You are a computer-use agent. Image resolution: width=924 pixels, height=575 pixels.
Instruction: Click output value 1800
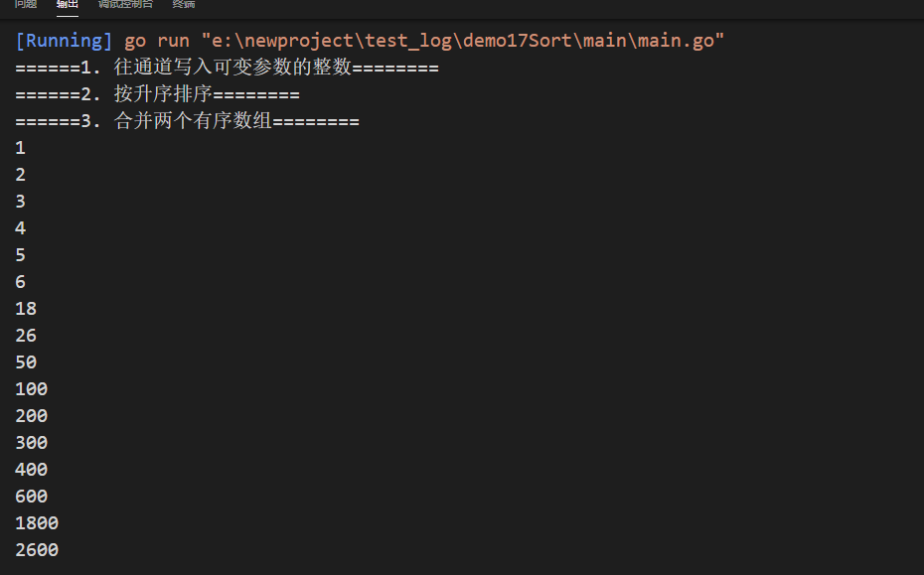[x=37, y=523]
